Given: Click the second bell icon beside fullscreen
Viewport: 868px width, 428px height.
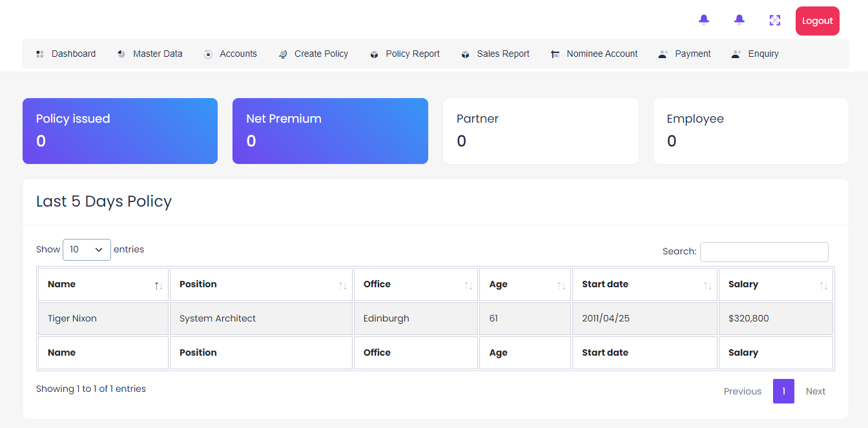Looking at the screenshot, I should (739, 20).
